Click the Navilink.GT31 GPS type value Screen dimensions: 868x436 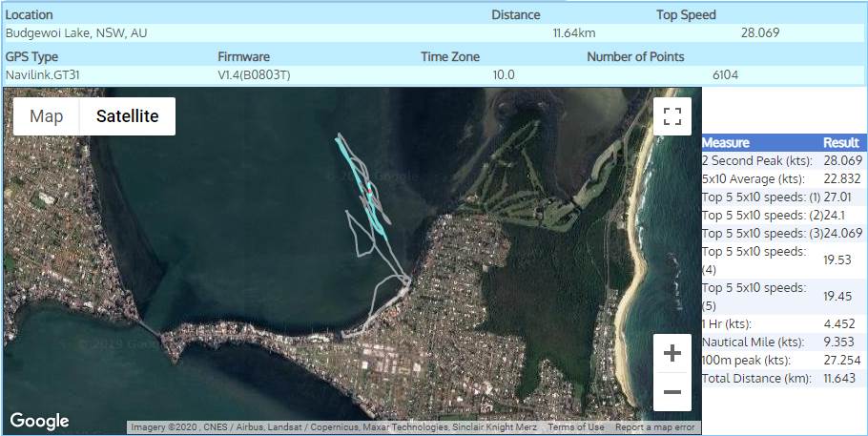click(44, 74)
